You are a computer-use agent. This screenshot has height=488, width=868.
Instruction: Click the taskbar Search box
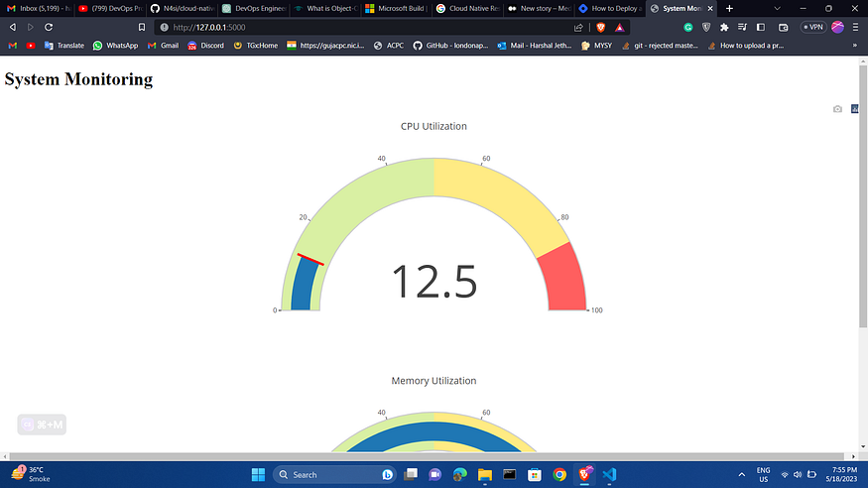click(x=335, y=475)
